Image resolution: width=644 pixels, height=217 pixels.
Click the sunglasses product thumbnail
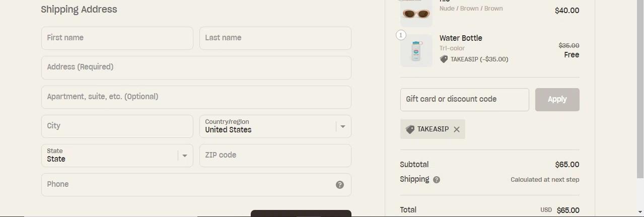click(416, 13)
